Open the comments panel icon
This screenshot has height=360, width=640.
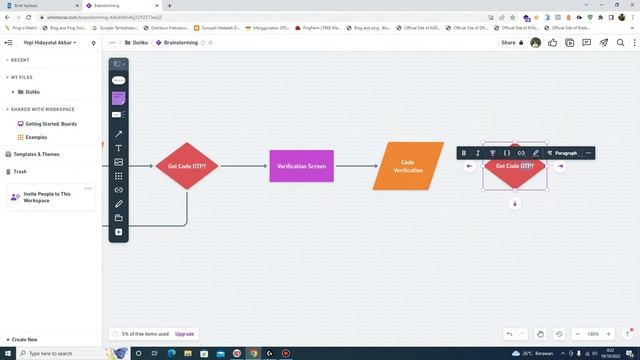587,42
